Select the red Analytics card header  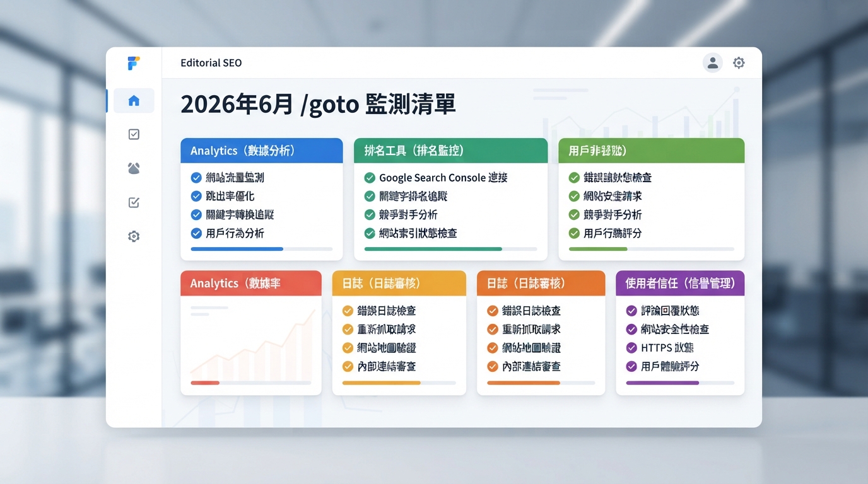(x=251, y=283)
